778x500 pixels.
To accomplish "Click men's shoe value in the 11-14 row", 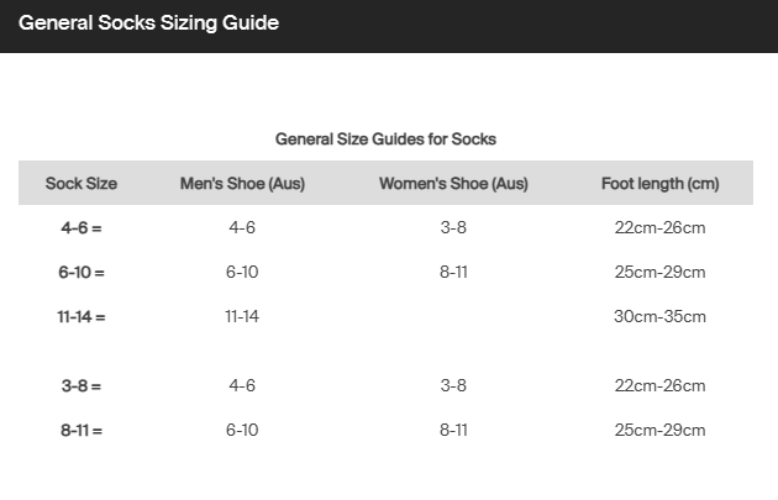I will coord(242,317).
